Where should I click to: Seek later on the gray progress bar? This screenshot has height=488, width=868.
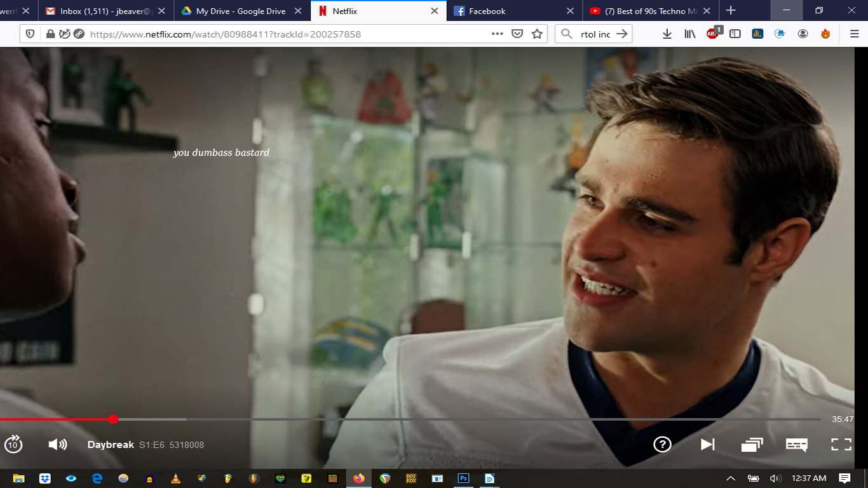[x=470, y=419]
